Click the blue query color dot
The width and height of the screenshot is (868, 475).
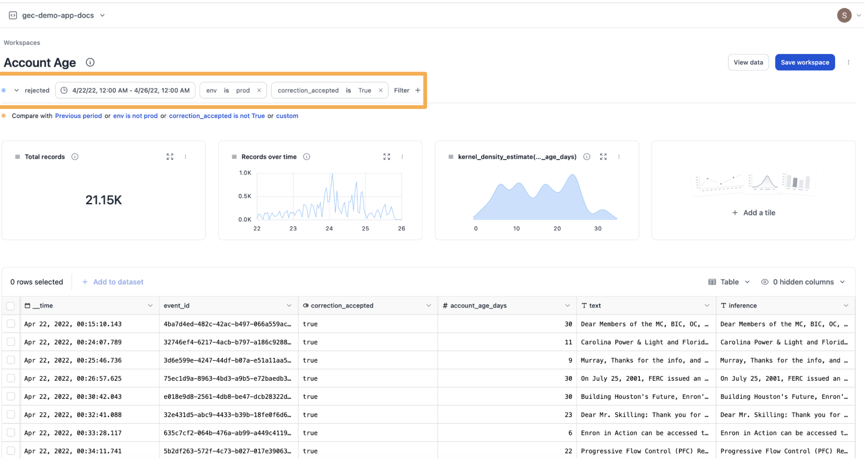(x=4, y=90)
